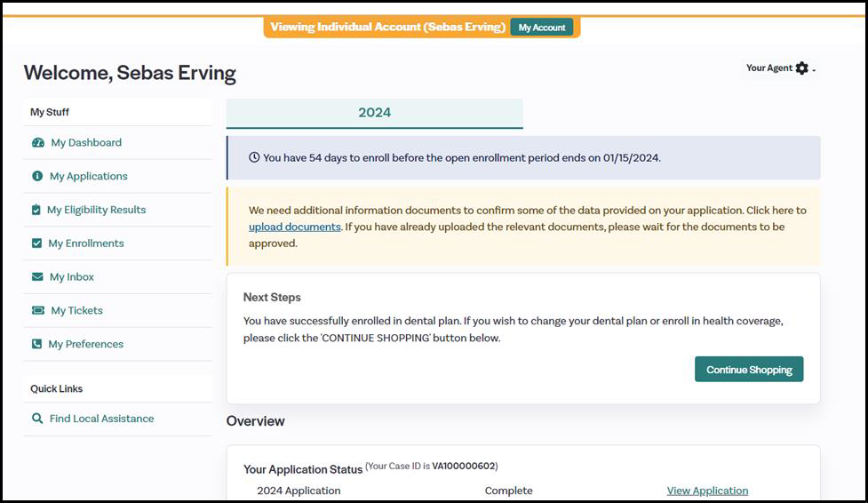Screen dimensions: 868x503
Task: Click the My Eligibility Results clipboard icon
Action: pyautogui.click(x=36, y=211)
